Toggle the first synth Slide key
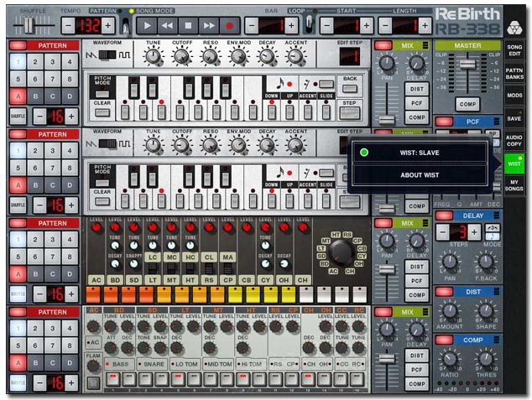Image resolution: width=532 pixels, height=400 pixels. tap(326, 112)
